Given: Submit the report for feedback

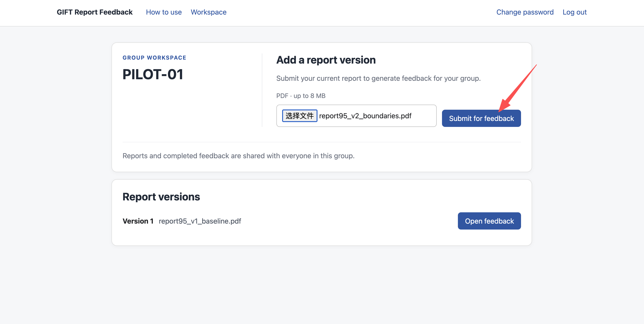Looking at the screenshot, I should pos(481,118).
